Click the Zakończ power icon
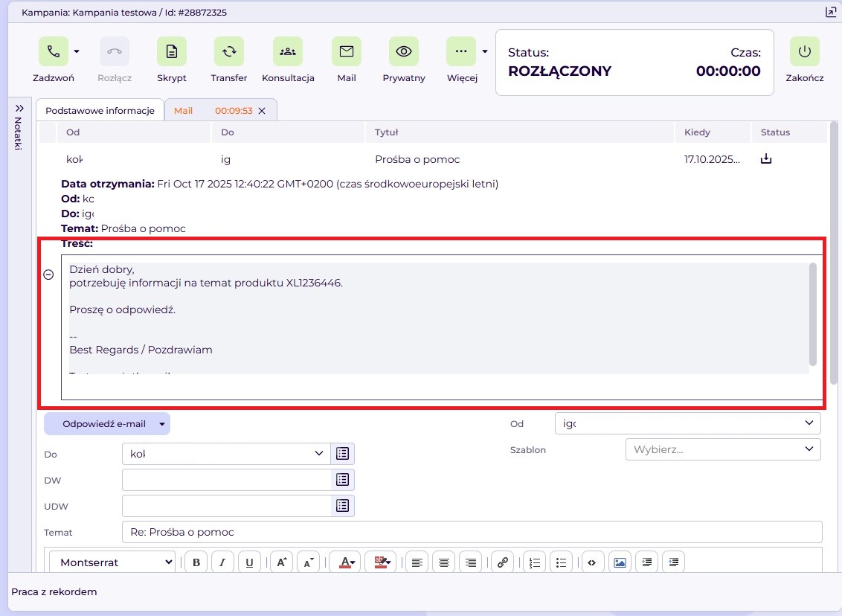 click(804, 51)
